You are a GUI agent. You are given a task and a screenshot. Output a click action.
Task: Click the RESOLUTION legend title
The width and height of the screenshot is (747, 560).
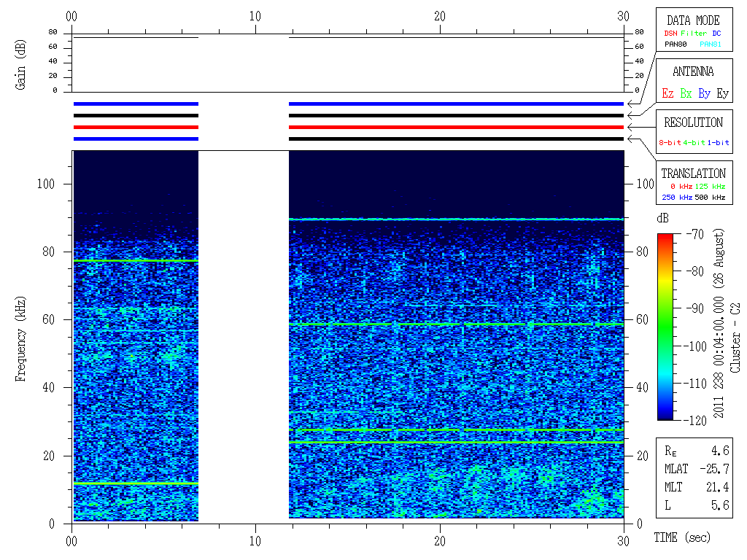tap(693, 122)
